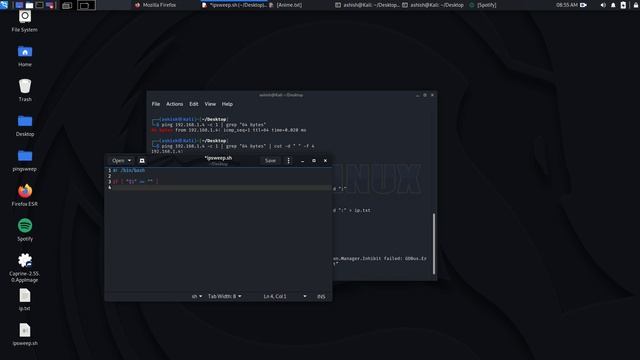Open the Tab Width: 8 dropdown
Viewport: 640px width, 360px height.
click(x=224, y=296)
